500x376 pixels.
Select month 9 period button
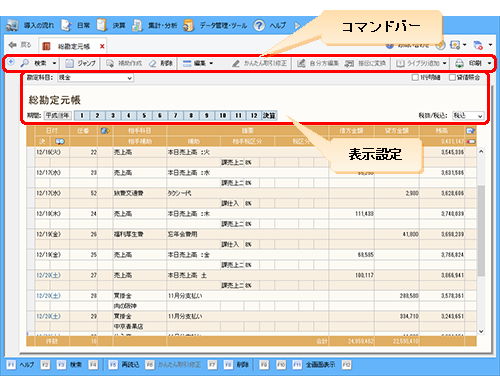(x=207, y=116)
